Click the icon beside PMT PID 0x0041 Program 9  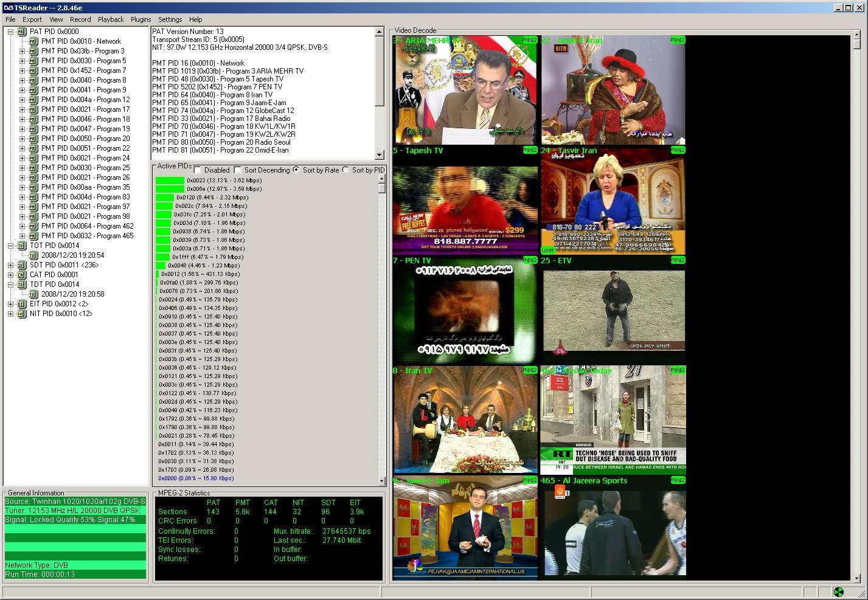click(33, 90)
